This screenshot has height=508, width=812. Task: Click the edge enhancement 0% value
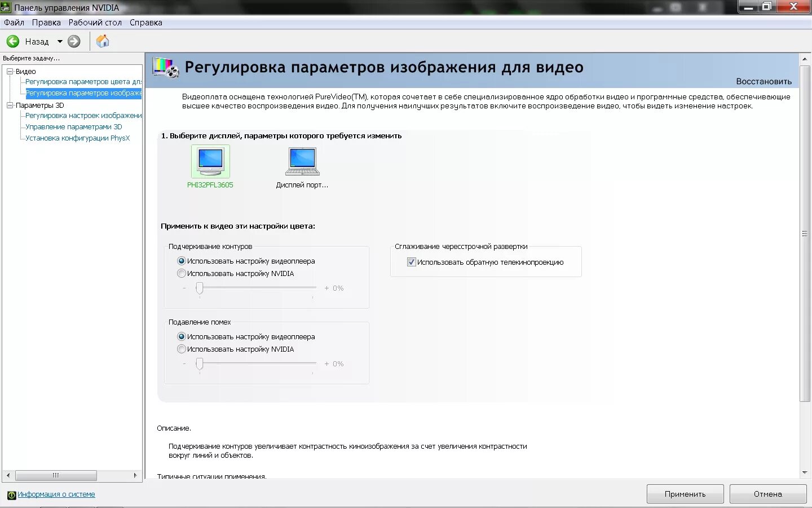[x=338, y=288]
